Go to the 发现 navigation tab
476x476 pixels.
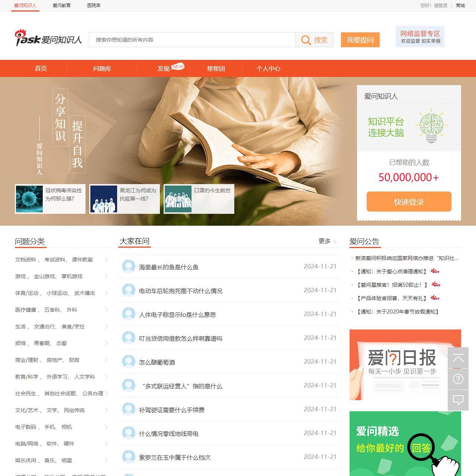coord(164,68)
